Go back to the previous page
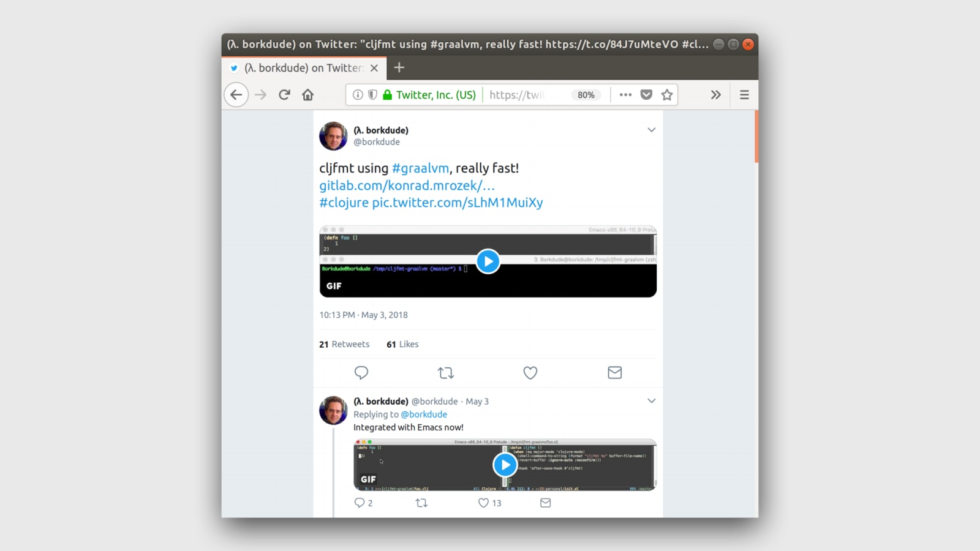 click(236, 95)
